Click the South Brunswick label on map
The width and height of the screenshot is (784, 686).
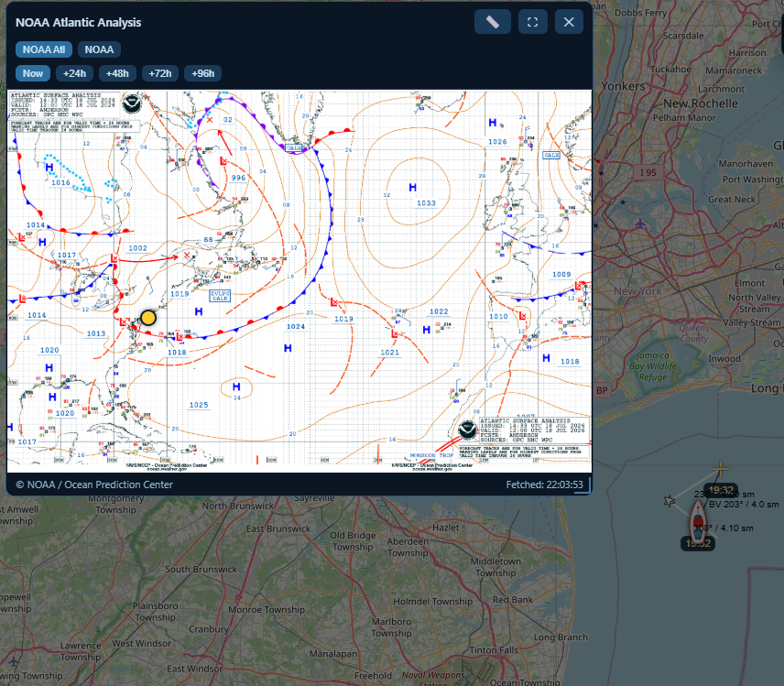[x=201, y=569]
